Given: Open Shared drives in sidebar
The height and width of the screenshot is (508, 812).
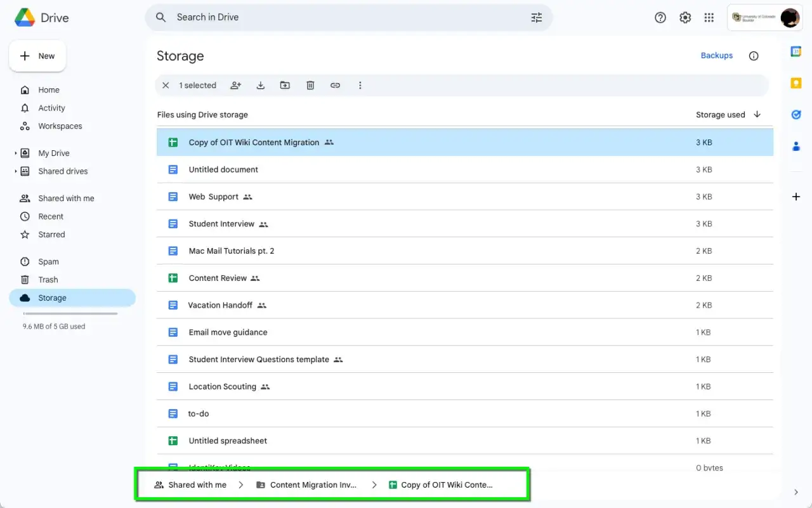Looking at the screenshot, I should tap(72, 171).
